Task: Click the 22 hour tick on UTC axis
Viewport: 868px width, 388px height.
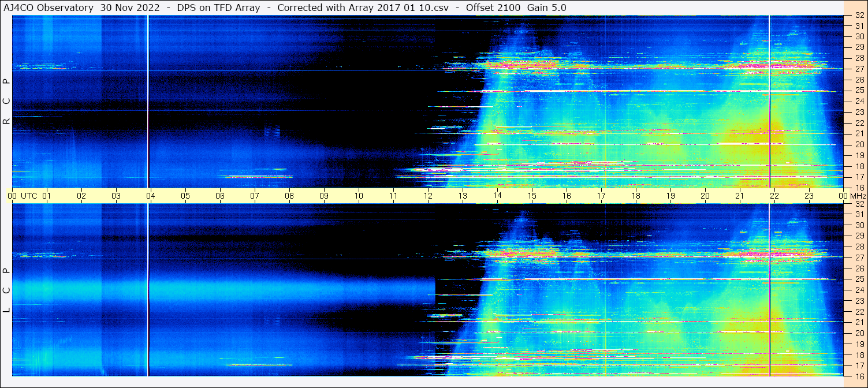Action: pyautogui.click(x=774, y=196)
